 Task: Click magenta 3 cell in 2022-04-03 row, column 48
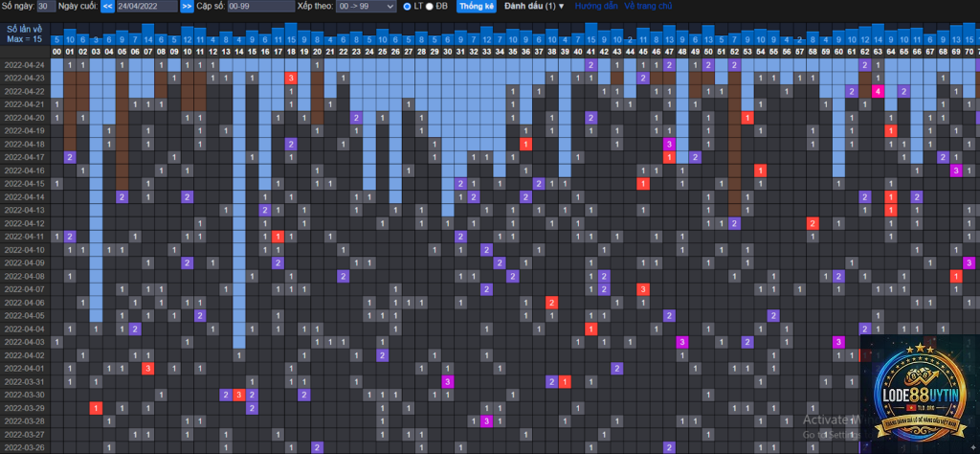tap(681, 341)
